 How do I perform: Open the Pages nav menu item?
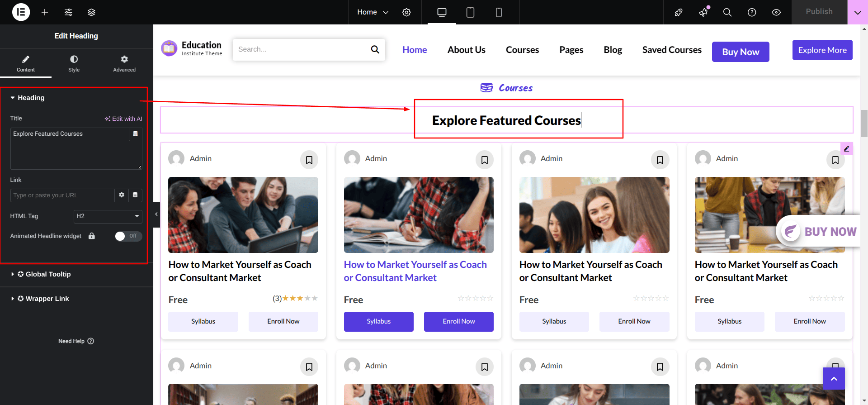pos(571,50)
